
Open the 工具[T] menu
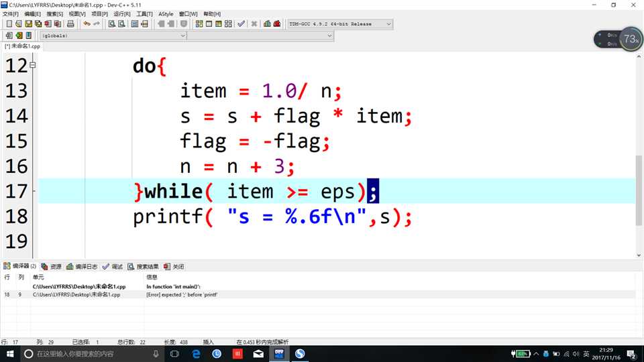144,14
